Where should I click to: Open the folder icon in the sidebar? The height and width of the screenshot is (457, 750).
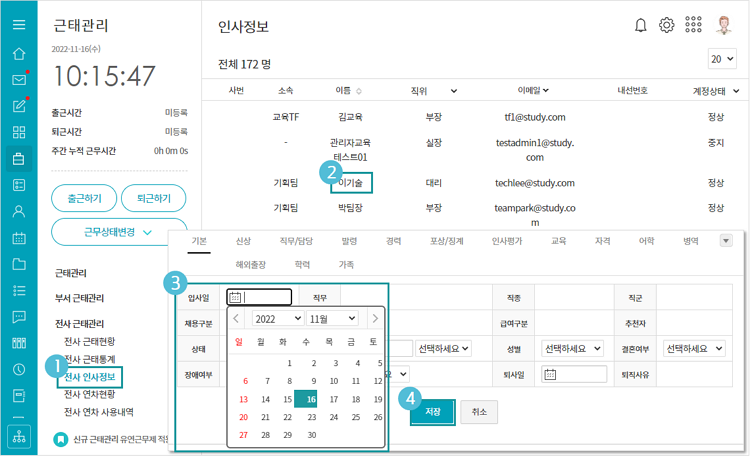pyautogui.click(x=18, y=264)
